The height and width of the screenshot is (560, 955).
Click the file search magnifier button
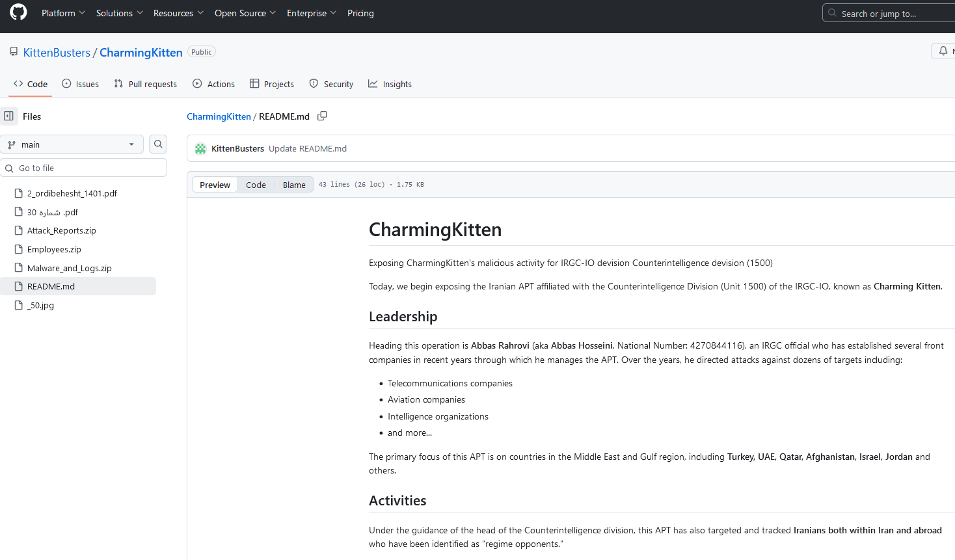(158, 144)
